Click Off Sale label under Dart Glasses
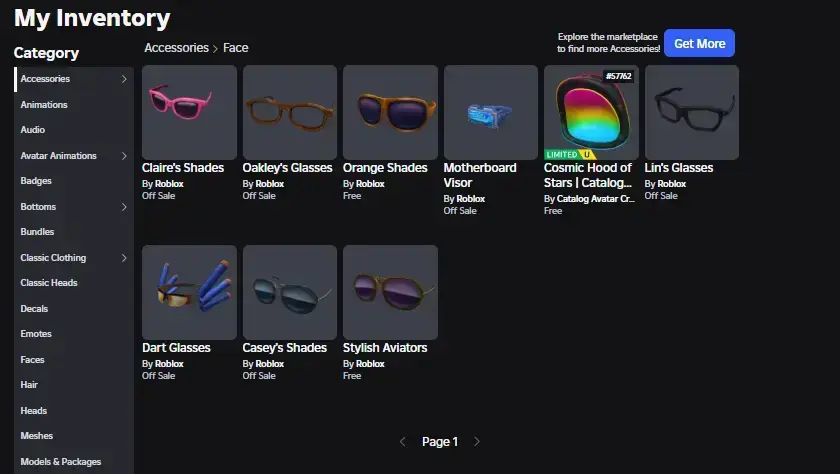The width and height of the screenshot is (840, 474). 159,376
